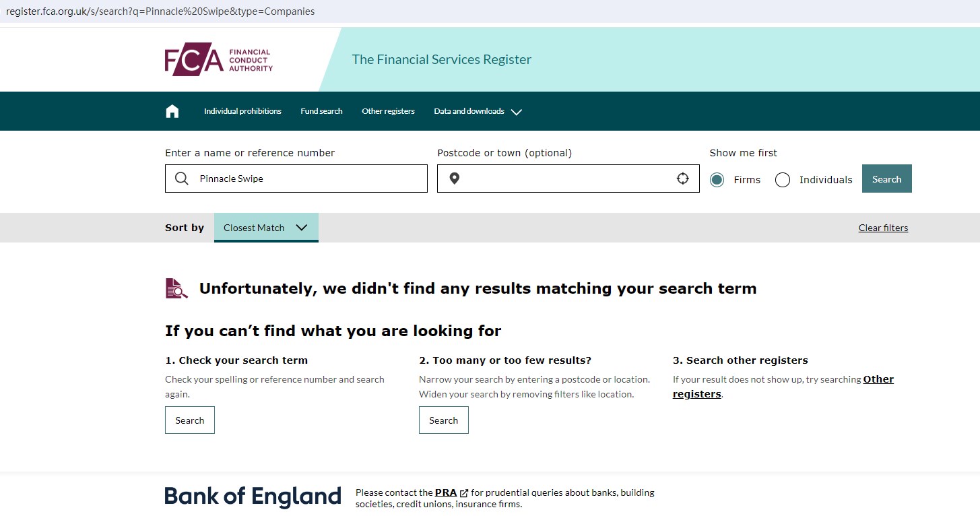Use current location crosshair icon

[x=683, y=179]
